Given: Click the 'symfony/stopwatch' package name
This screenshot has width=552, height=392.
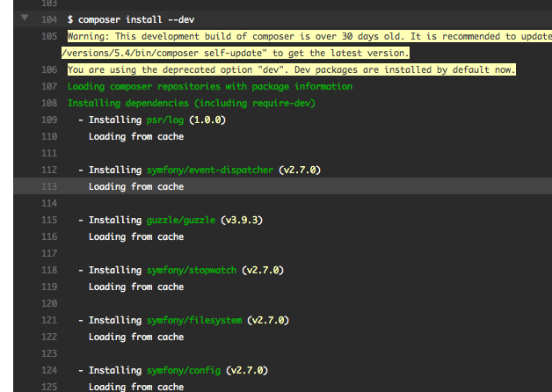Looking at the screenshot, I should coord(192,270).
